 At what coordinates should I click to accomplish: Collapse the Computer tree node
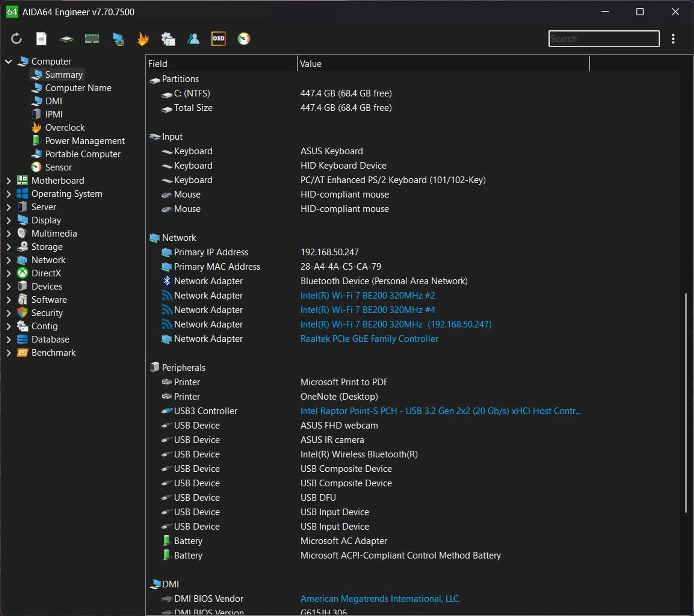8,61
